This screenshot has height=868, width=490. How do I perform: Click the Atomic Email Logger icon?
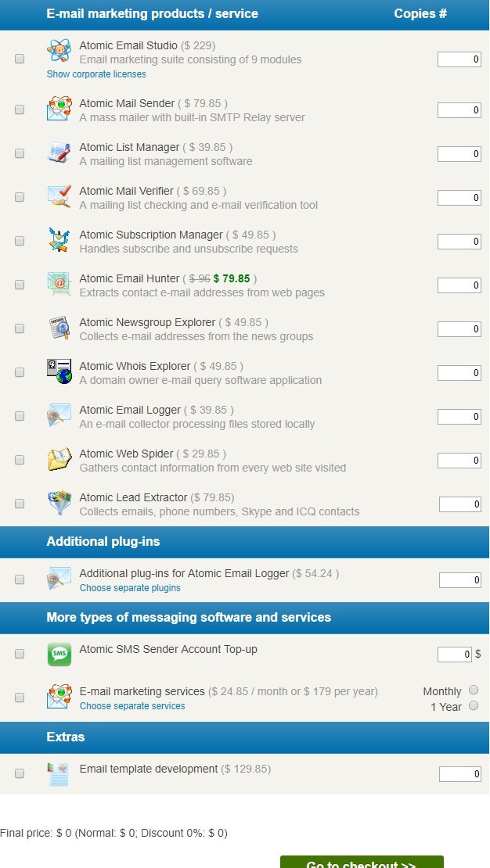59,414
